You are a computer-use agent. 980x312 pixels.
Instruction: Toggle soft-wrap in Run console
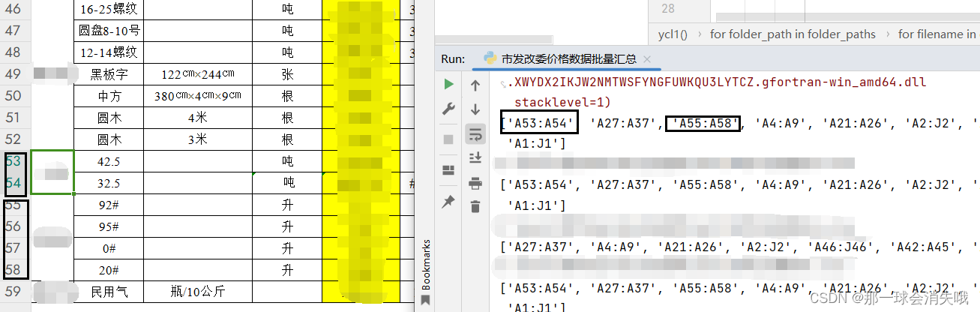click(475, 133)
